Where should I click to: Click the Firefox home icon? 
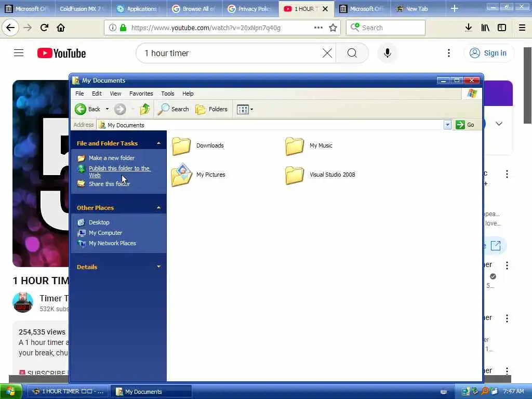(61, 28)
